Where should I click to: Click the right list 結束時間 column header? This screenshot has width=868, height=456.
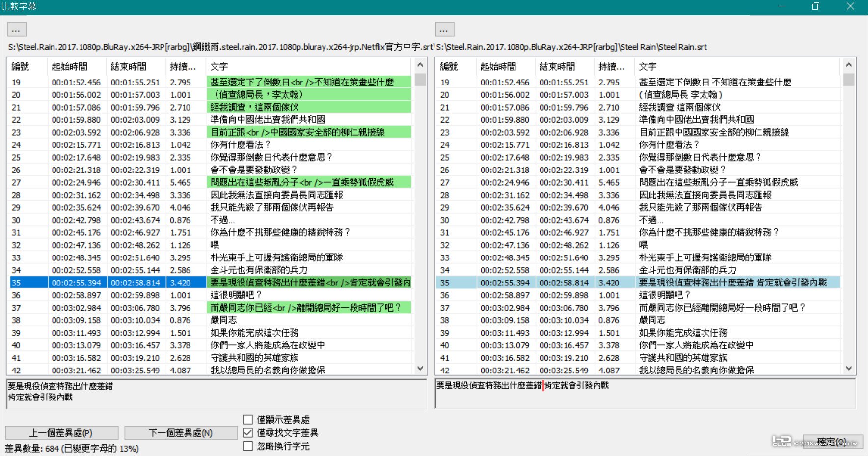click(565, 67)
